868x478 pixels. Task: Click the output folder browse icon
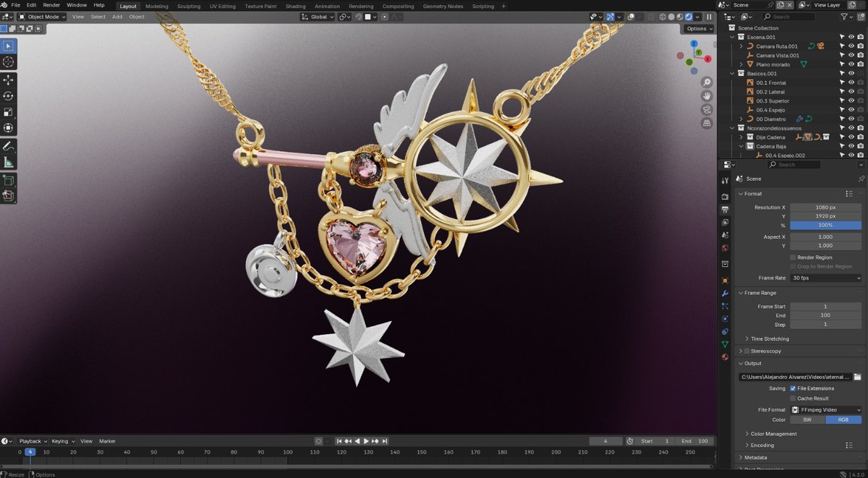click(857, 377)
